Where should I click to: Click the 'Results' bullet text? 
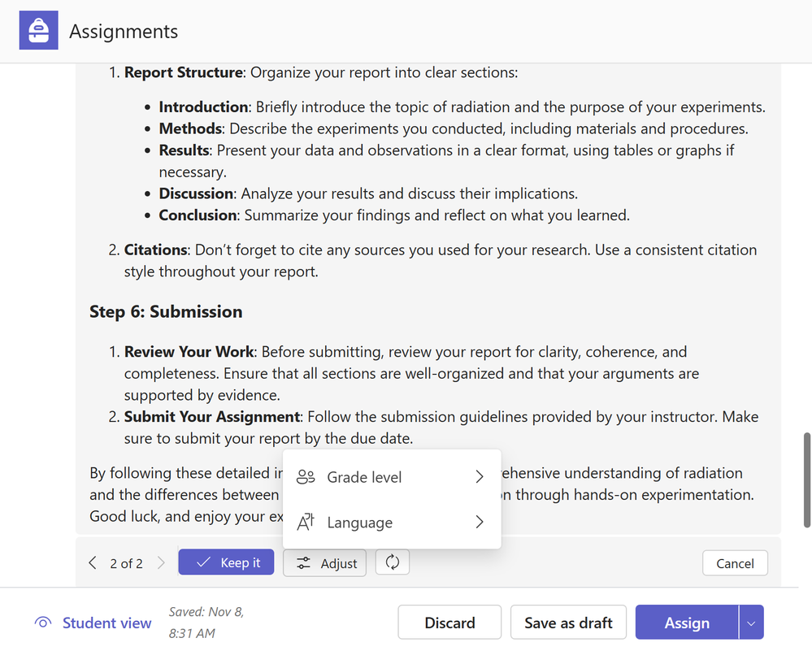(x=184, y=150)
